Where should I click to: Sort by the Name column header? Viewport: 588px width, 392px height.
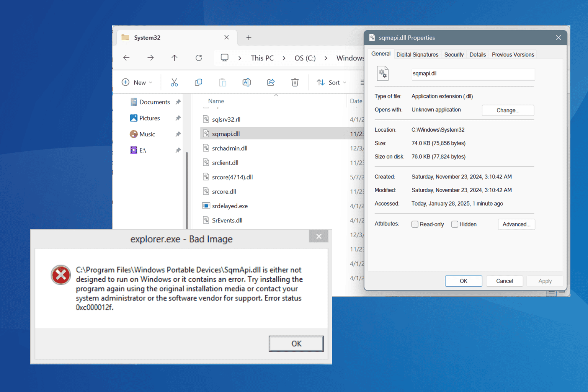pyautogui.click(x=216, y=101)
